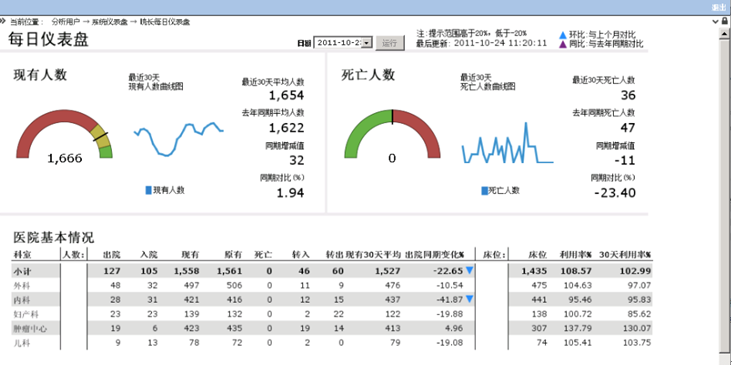Click the value 1.94 同期对比

tap(290, 192)
